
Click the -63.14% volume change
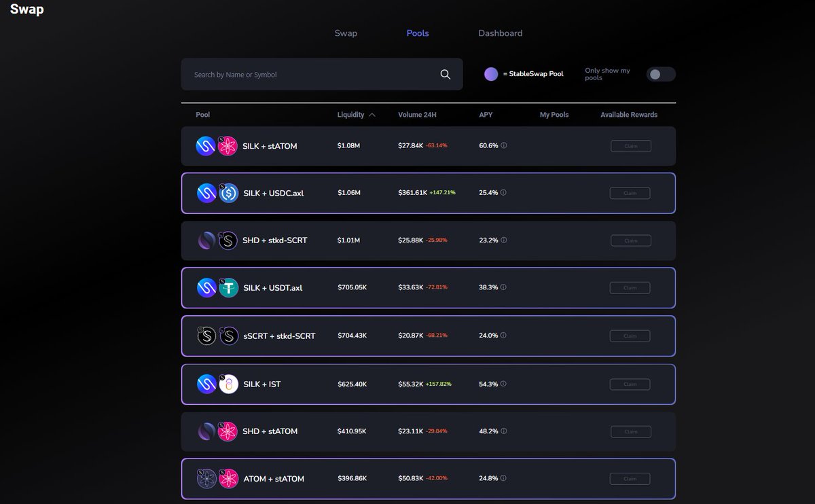437,145
